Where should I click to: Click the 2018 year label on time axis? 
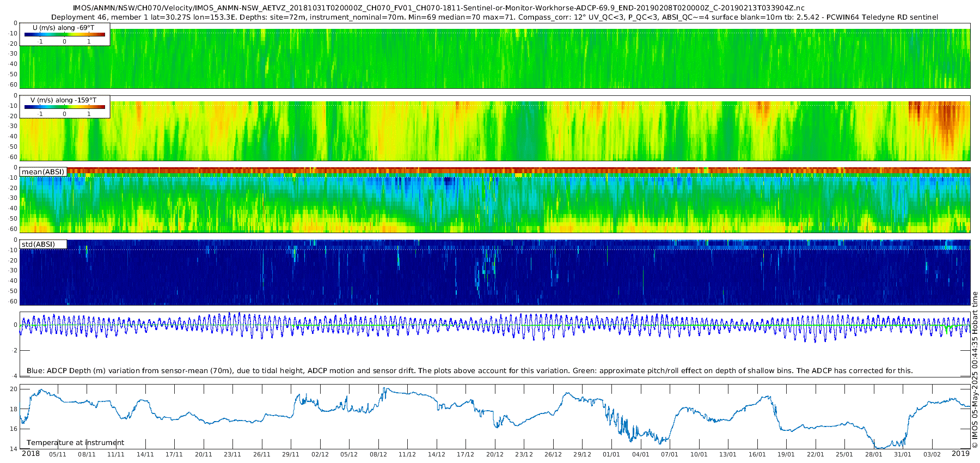[x=30, y=454]
